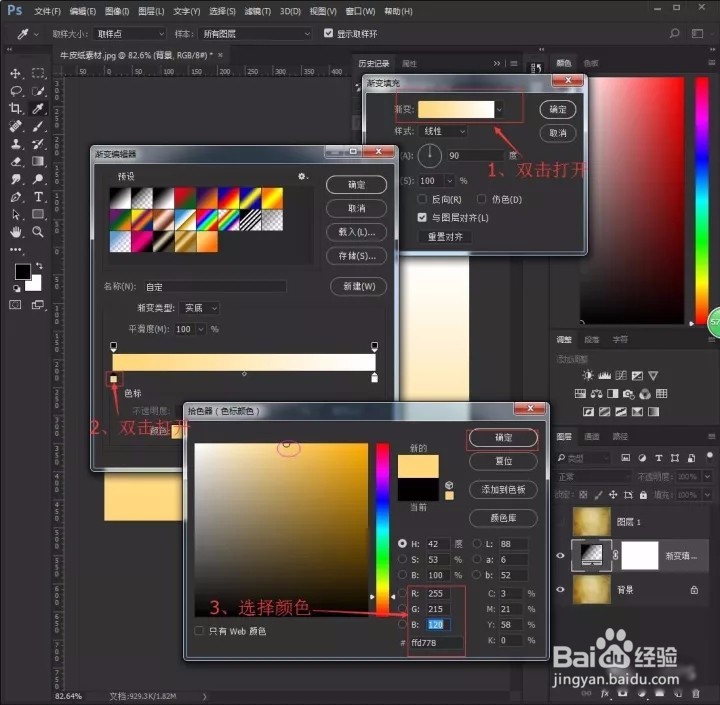Expand gradient picker arrow in Gradient Fill

[x=500, y=109]
